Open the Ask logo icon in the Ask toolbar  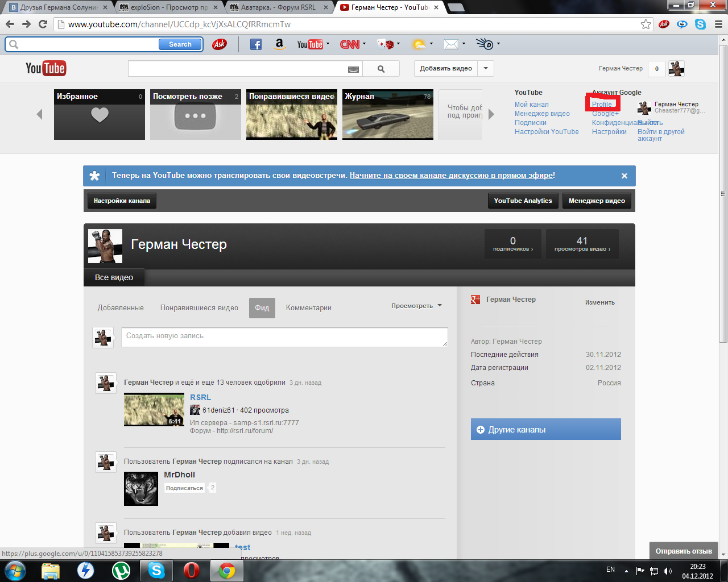click(x=219, y=44)
